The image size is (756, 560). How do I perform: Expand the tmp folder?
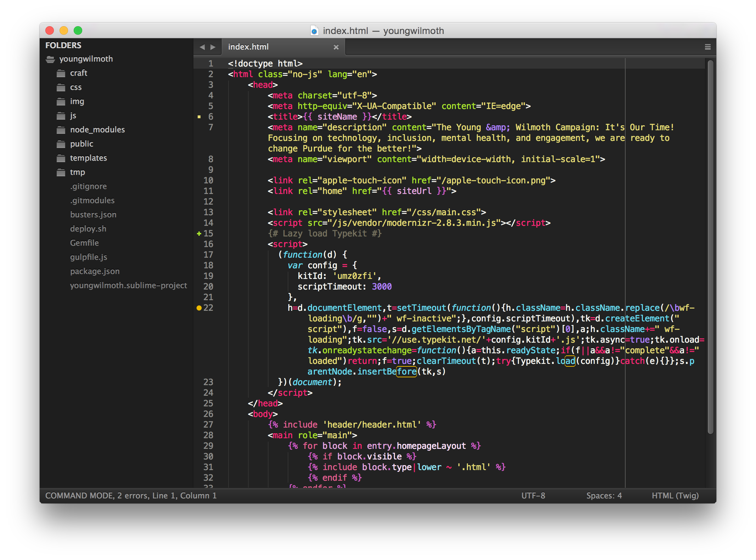[61, 172]
